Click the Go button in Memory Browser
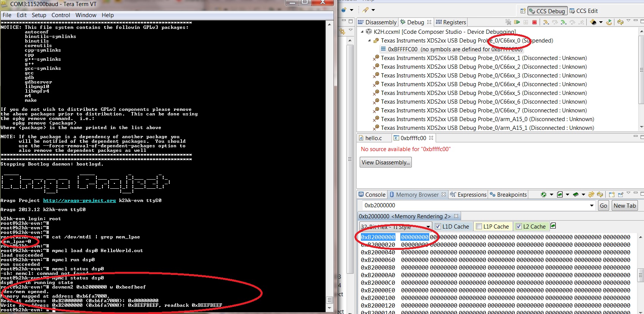The image size is (644, 314). (x=603, y=206)
